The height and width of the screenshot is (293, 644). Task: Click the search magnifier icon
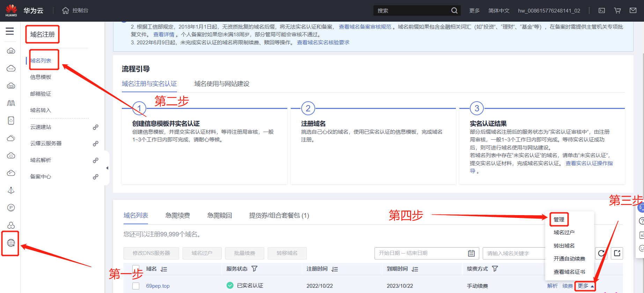[x=454, y=10]
